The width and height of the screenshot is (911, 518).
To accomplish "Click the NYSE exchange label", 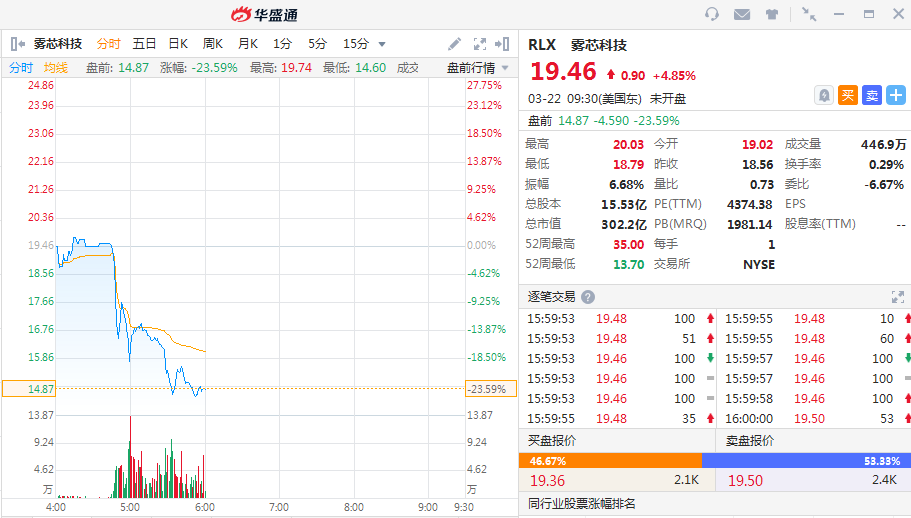I will pyautogui.click(x=759, y=264).
